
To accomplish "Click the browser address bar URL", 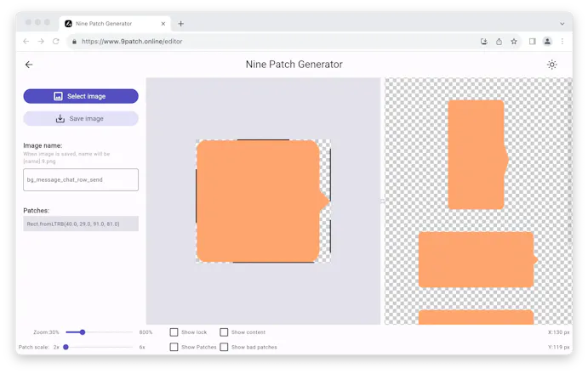I will (x=132, y=41).
